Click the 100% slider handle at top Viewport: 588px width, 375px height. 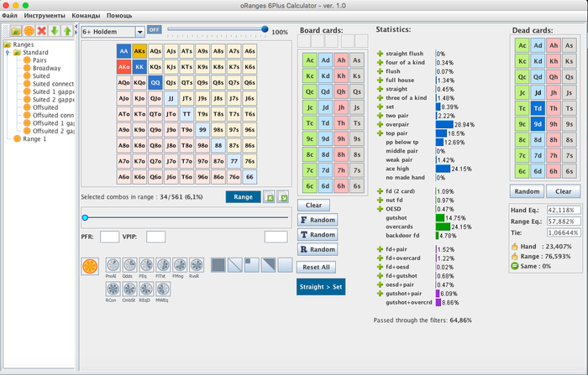(x=265, y=29)
